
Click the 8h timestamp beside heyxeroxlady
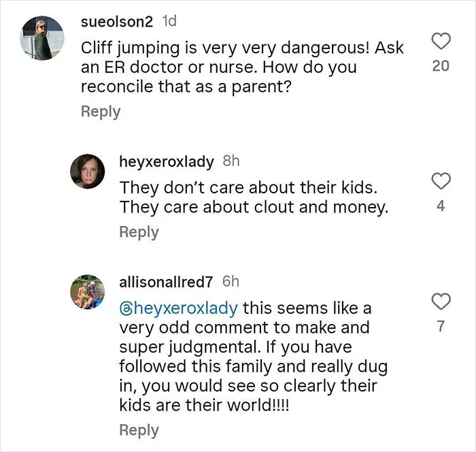(x=231, y=161)
